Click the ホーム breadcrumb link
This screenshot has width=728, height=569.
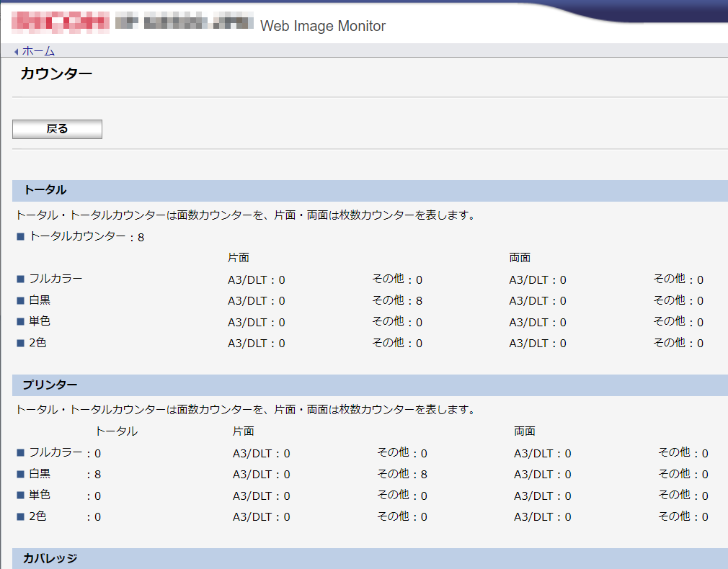tap(38, 51)
